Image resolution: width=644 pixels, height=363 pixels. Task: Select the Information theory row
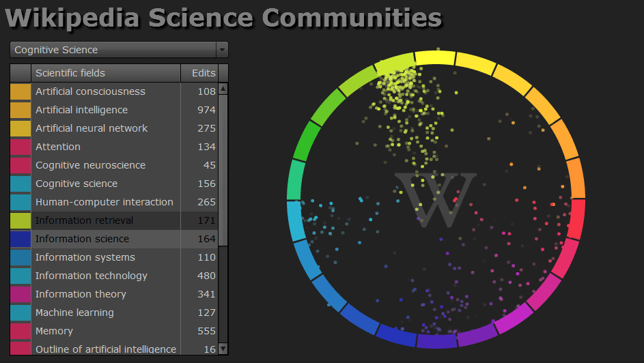coord(114,295)
